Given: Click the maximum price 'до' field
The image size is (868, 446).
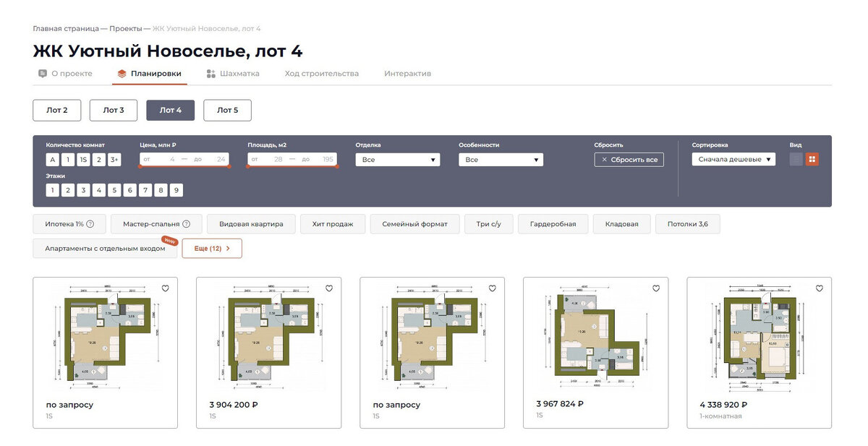Looking at the screenshot, I should 210,159.
